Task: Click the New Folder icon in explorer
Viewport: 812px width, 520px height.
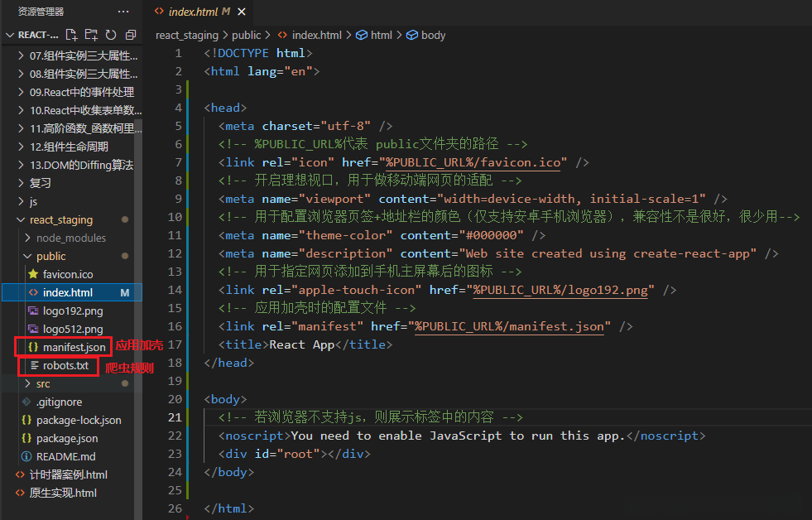Action: (x=91, y=36)
